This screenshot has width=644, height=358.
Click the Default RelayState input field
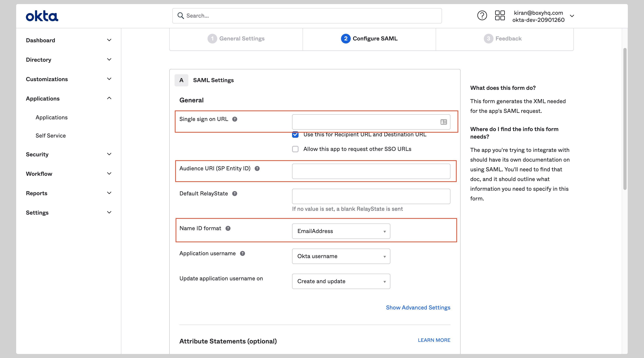pos(371,196)
